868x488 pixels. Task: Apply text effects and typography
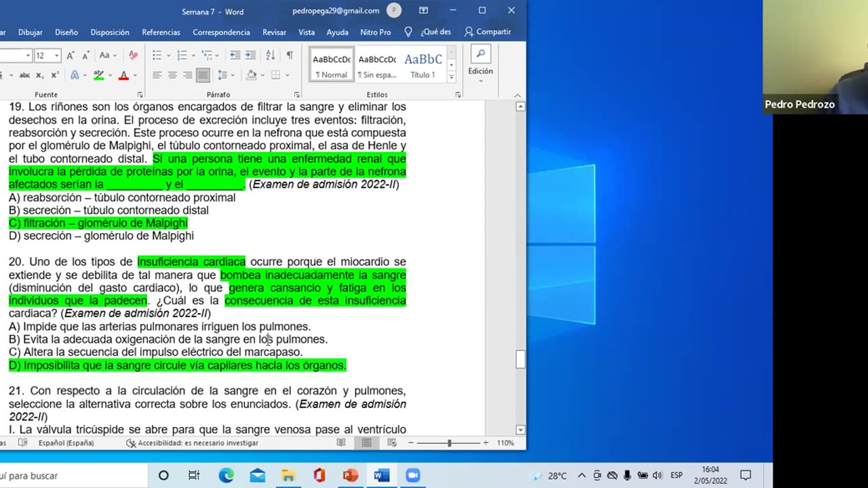(75, 75)
